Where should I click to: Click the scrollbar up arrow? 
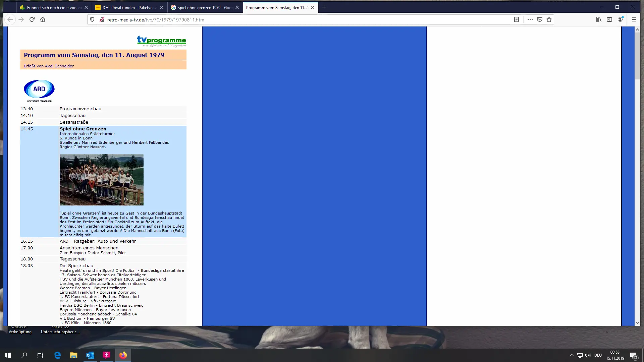click(637, 29)
